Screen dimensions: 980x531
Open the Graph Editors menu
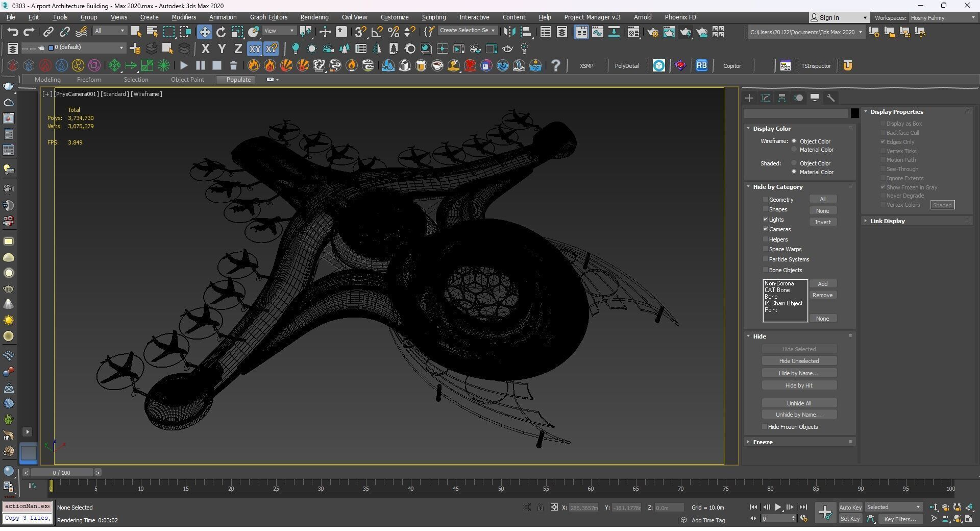click(x=268, y=17)
